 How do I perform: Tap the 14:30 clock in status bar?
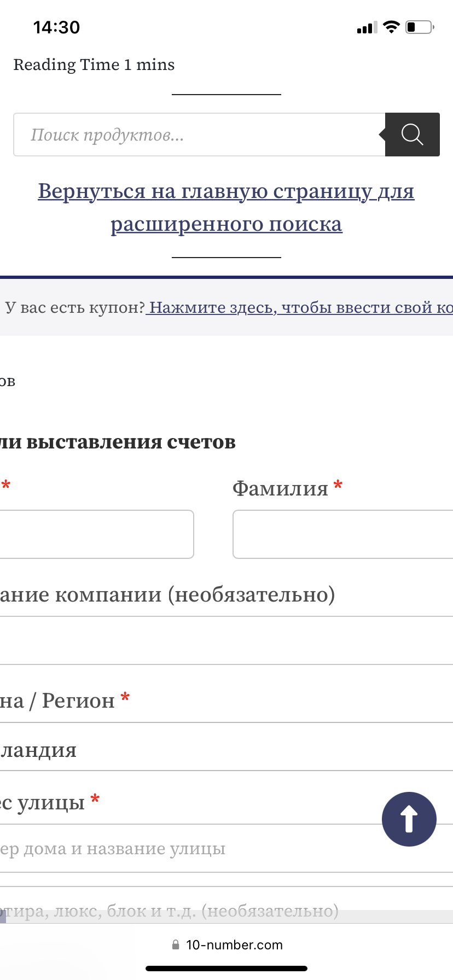click(x=56, y=27)
